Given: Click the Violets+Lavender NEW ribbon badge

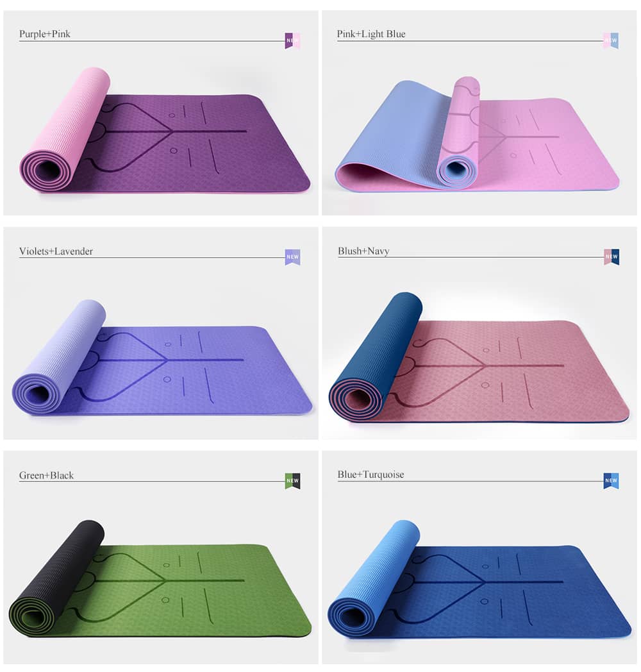Looking at the screenshot, I should point(292,257).
